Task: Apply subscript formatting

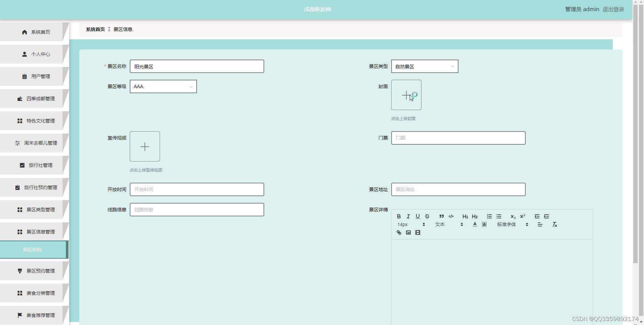Action: click(513, 216)
